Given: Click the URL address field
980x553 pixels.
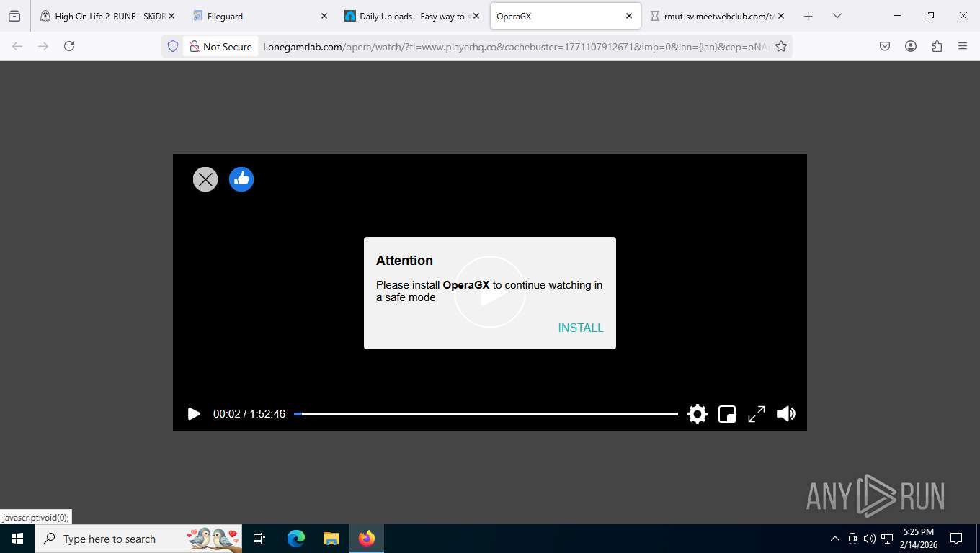Looking at the screenshot, I should (x=516, y=47).
